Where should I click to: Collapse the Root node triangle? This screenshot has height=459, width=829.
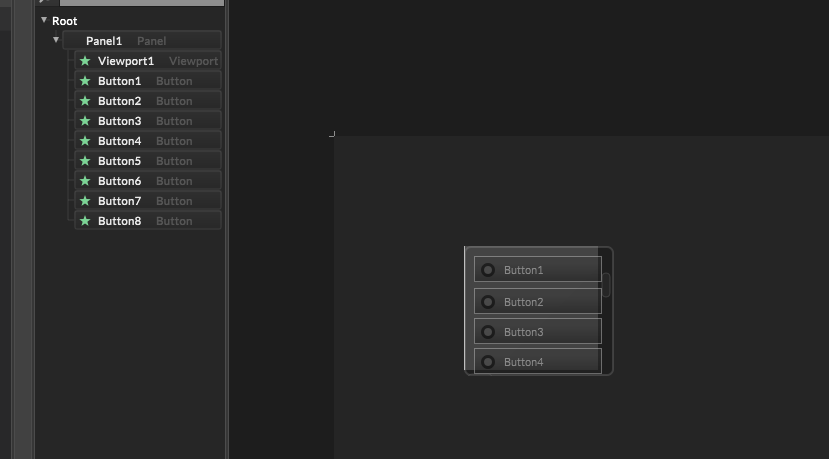pos(44,20)
